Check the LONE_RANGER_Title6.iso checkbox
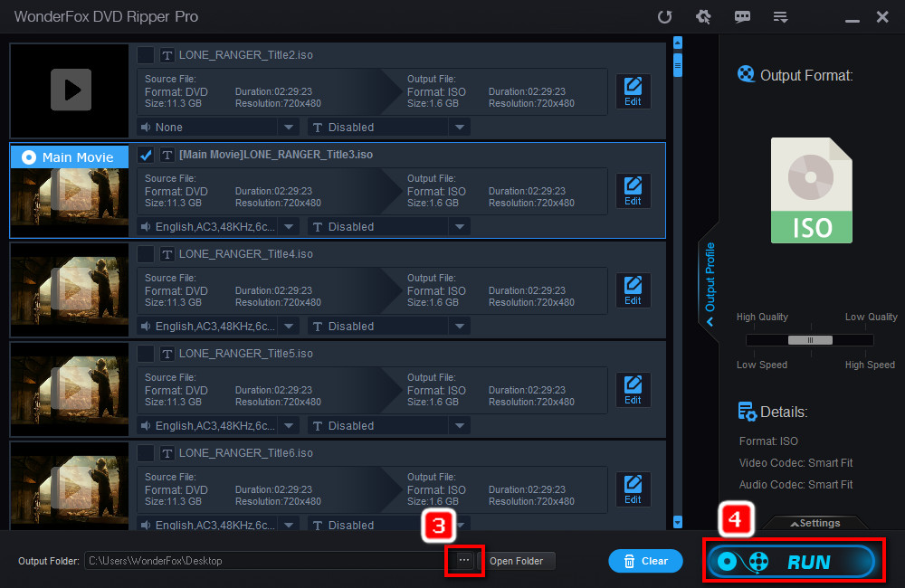 146,453
